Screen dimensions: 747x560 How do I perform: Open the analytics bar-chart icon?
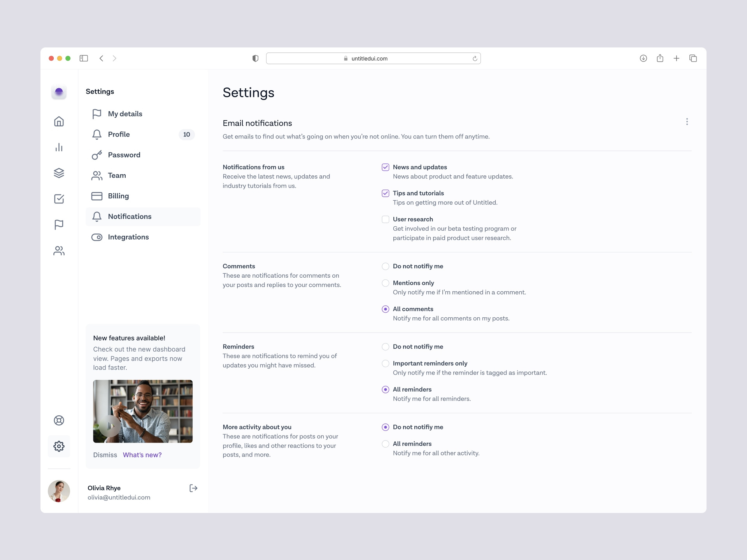[59, 147]
